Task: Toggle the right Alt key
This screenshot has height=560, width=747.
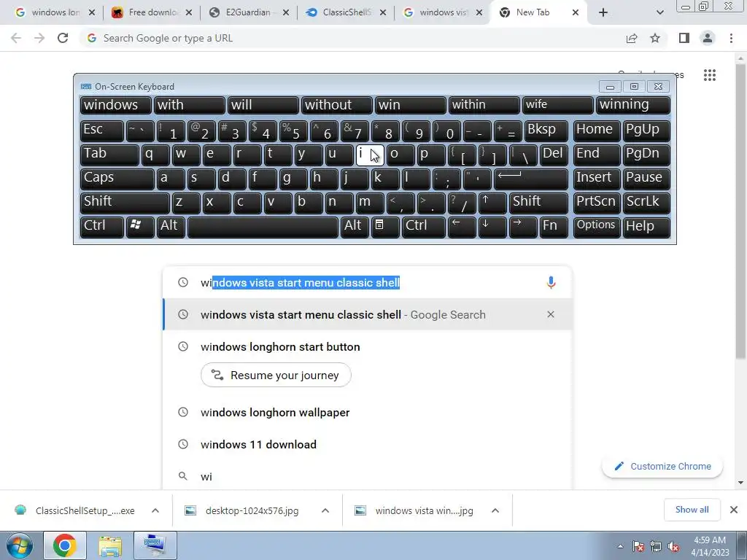Action: (355, 226)
